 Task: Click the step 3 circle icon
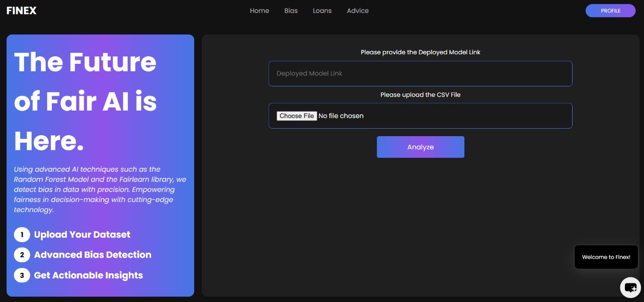(22, 275)
